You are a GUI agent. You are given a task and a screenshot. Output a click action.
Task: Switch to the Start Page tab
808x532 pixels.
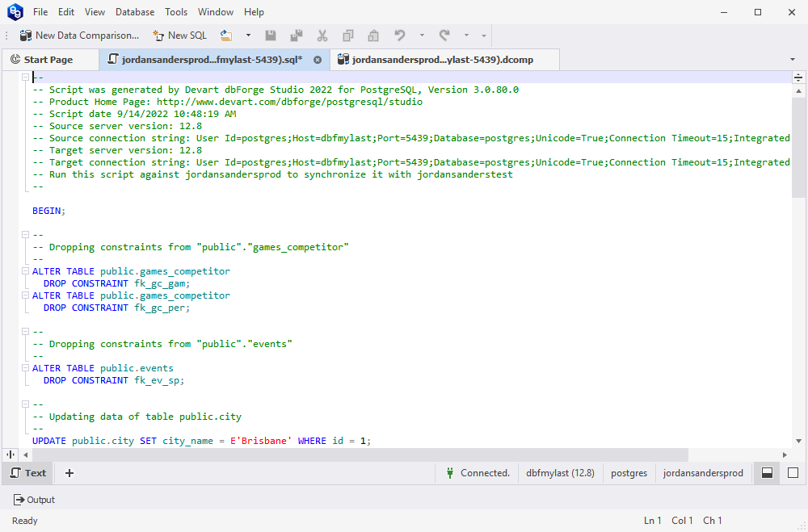point(49,60)
